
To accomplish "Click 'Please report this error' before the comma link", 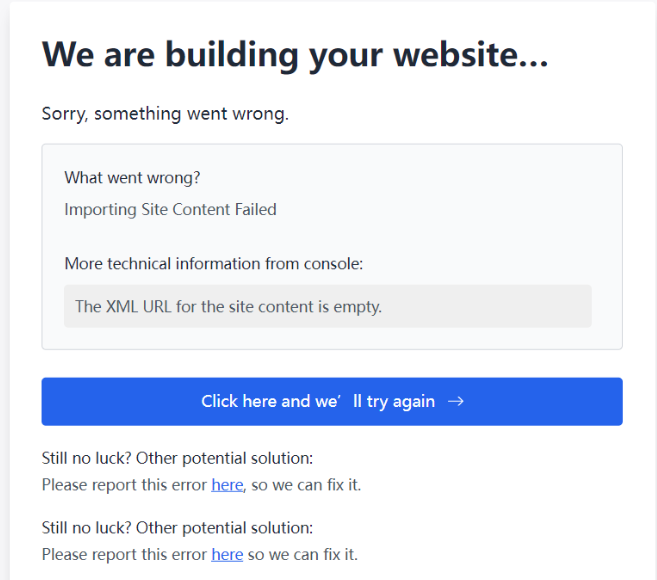I will (x=124, y=485).
